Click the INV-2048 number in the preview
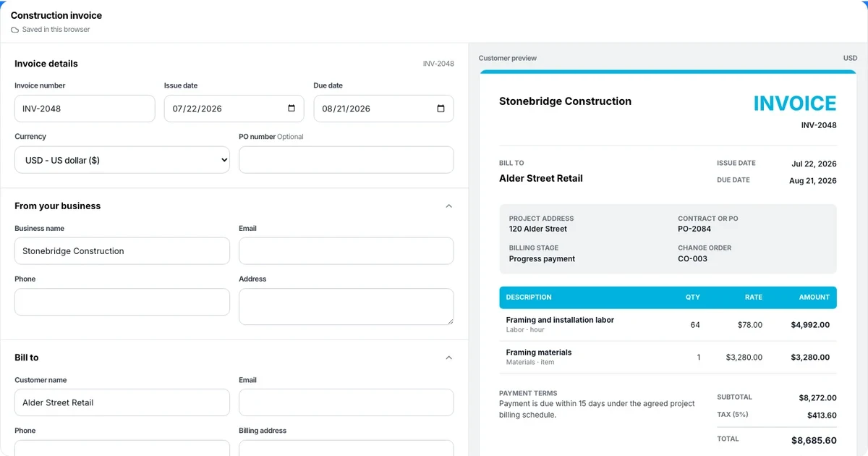 pyautogui.click(x=819, y=125)
